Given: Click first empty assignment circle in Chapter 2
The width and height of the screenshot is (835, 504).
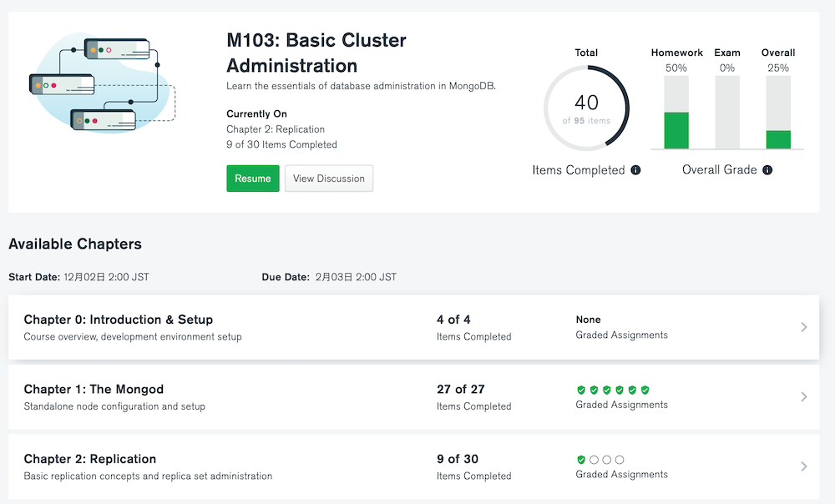Looking at the screenshot, I should 594,460.
